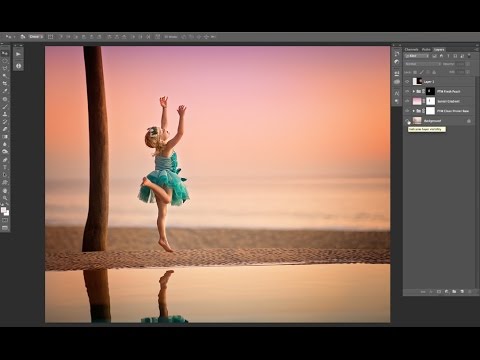The width and height of the screenshot is (480, 360).
Task: Toggle visibility of PTM Fresh Peach group
Action: click(407, 91)
